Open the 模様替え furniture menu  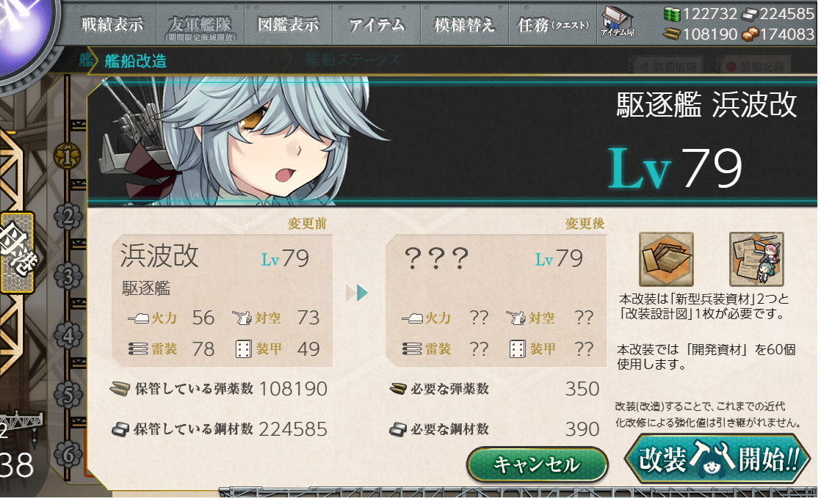[464, 24]
